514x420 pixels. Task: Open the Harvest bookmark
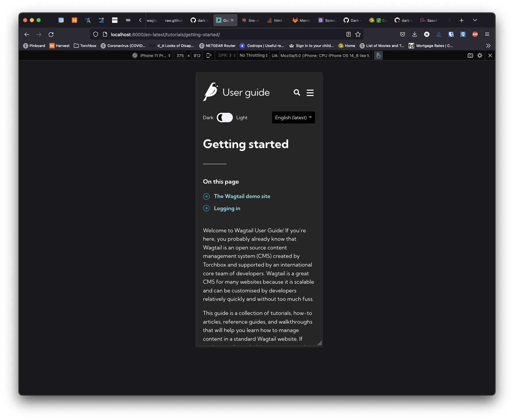point(59,46)
